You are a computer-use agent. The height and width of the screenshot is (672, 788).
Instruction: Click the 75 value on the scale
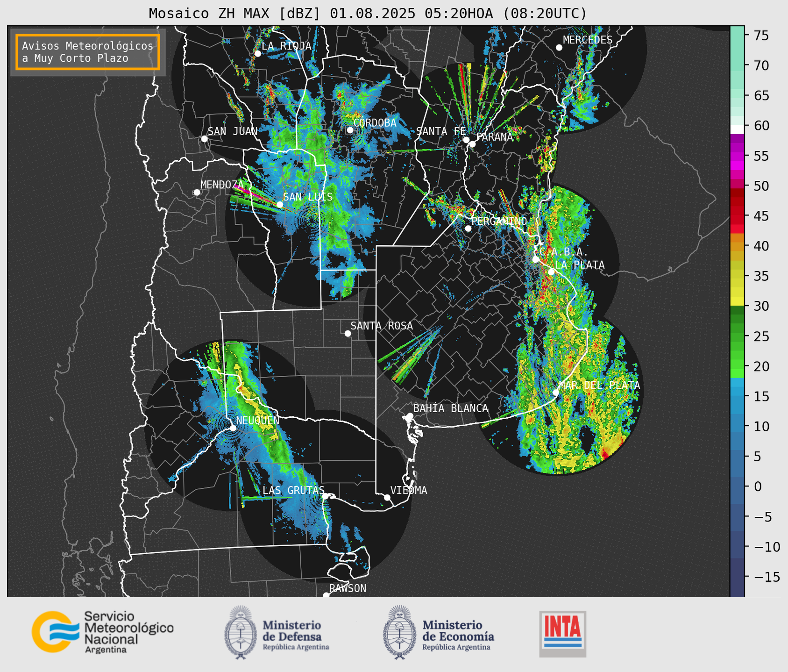pyautogui.click(x=760, y=36)
